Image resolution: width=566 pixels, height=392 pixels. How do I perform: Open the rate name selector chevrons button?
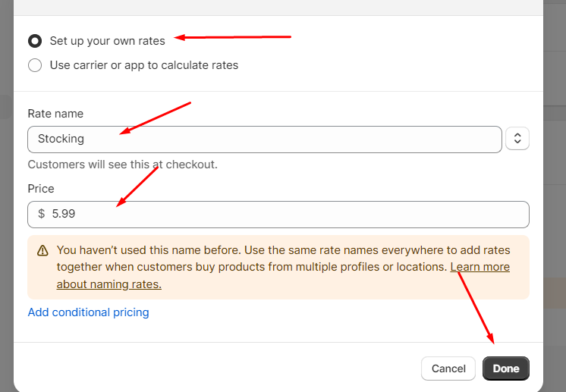point(517,139)
